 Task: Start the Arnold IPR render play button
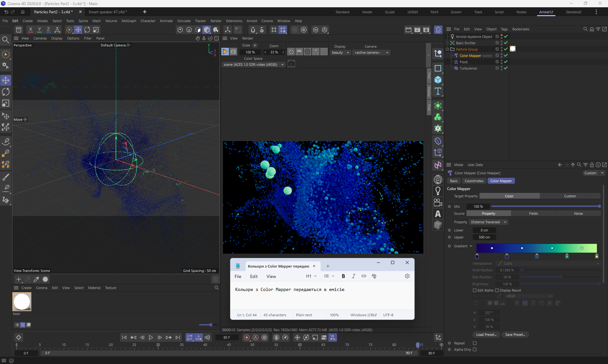(225, 52)
